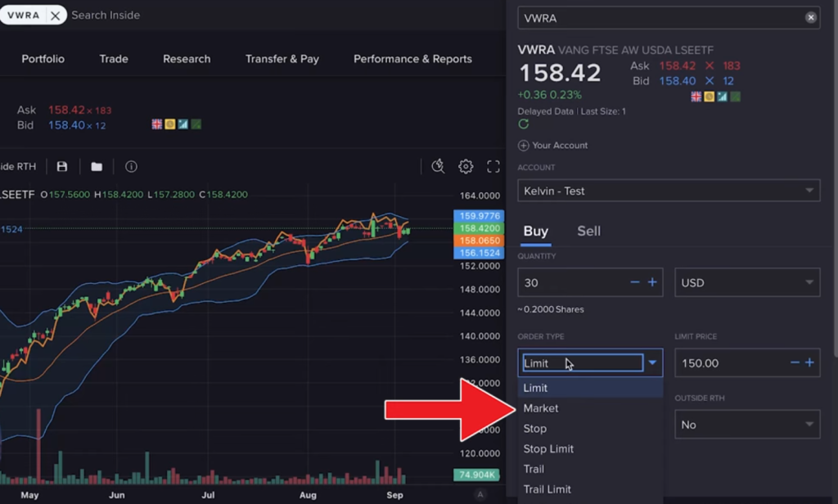Switch to the Sell tab
The height and width of the screenshot is (504, 838).
589,231
